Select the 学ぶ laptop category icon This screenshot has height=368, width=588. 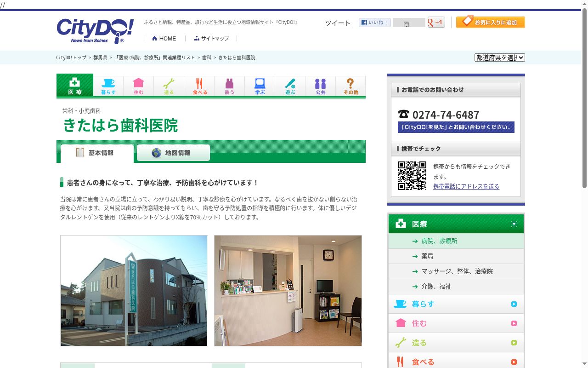[260, 86]
